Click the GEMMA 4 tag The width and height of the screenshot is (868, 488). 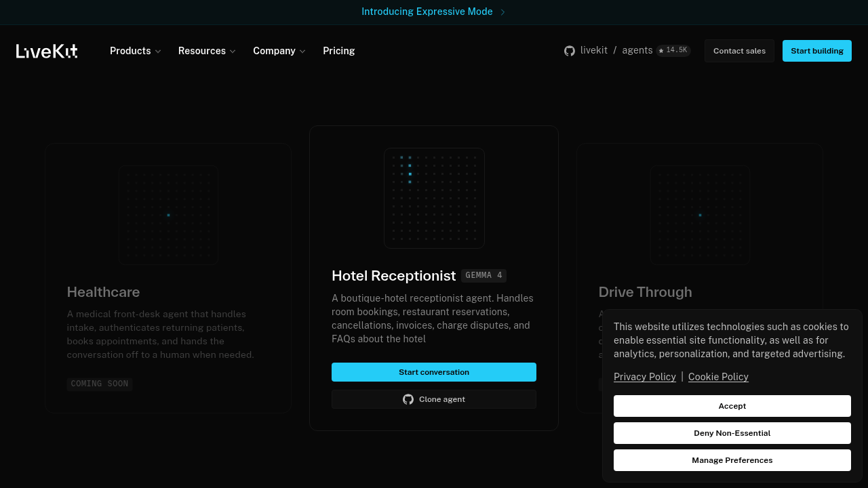(x=484, y=276)
